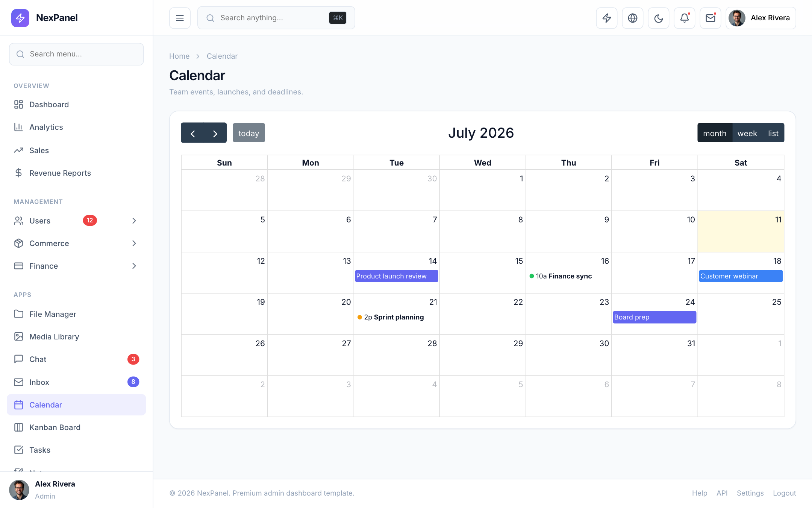Viewport: 812px width, 508px height.
Task: Toggle the sidebar with hamburger menu icon
Action: tap(180, 18)
